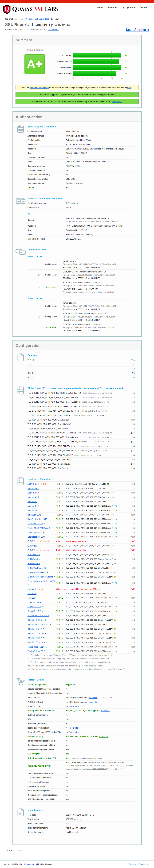The width and height of the screenshot is (154, 868).
Task: Click more info in the BEAST attack row
Action: pos(94,697)
